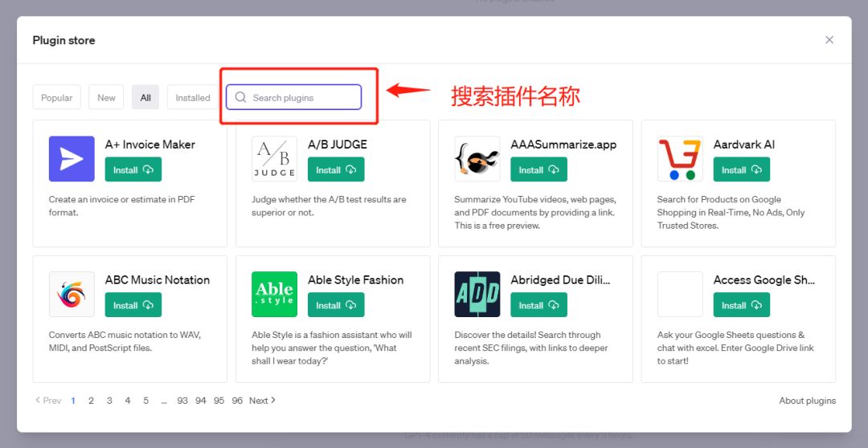Switch to the New filter tab
The width and height of the screenshot is (868, 448).
click(106, 97)
